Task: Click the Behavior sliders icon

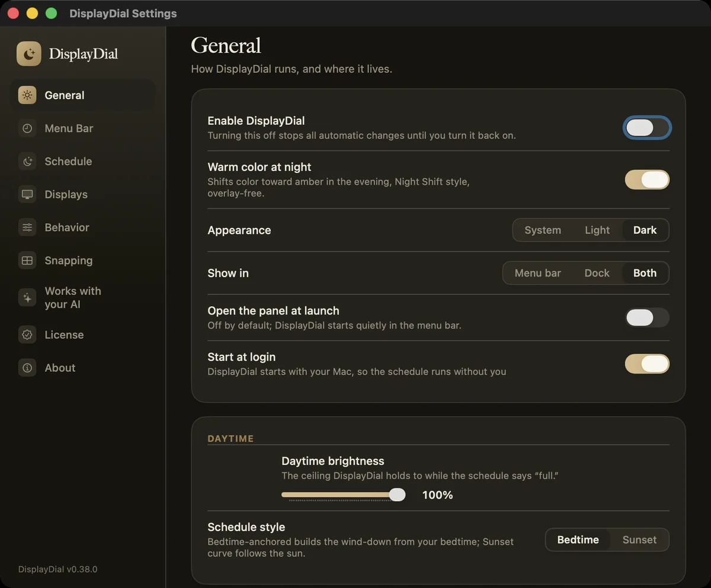Action: (27, 227)
